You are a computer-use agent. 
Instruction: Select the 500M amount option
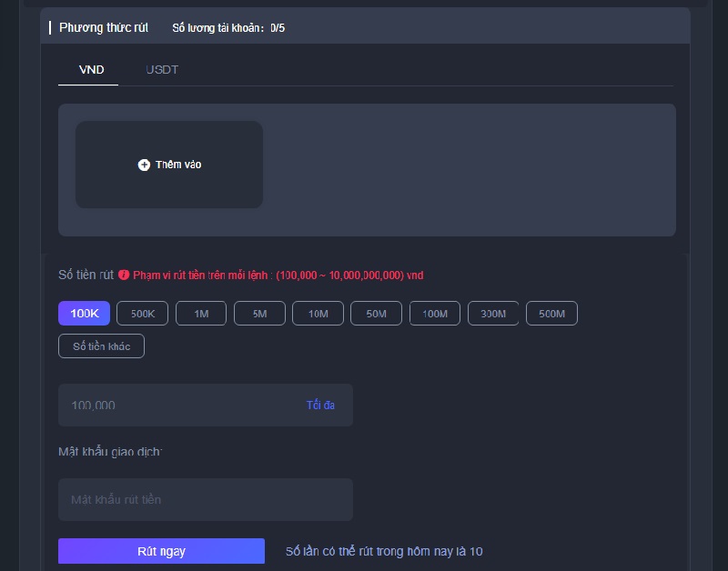click(551, 314)
